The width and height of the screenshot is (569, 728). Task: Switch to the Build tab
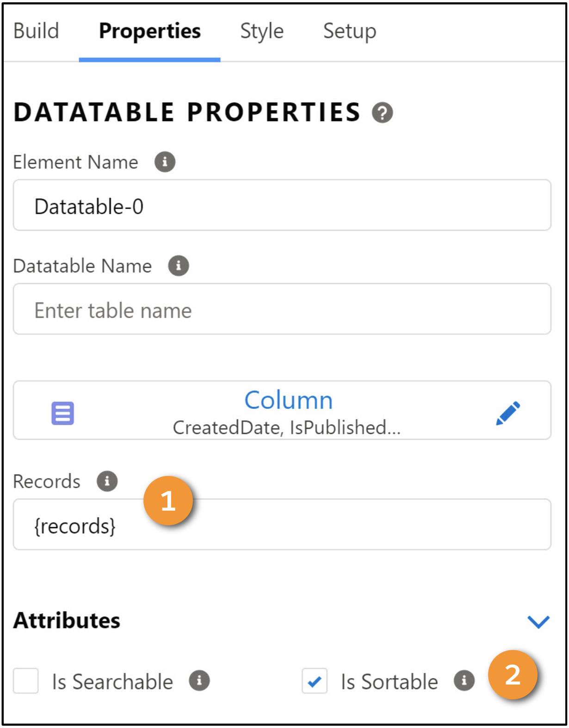coord(36,31)
